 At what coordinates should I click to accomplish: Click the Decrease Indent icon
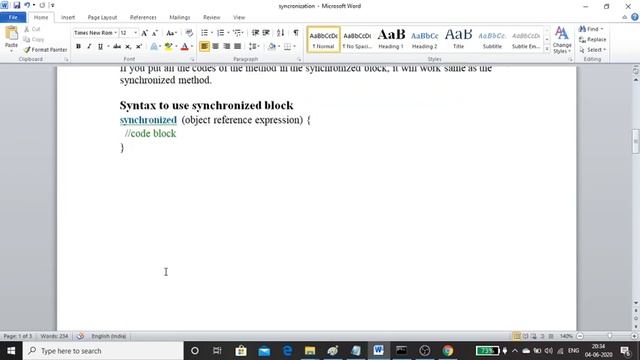[255, 33]
